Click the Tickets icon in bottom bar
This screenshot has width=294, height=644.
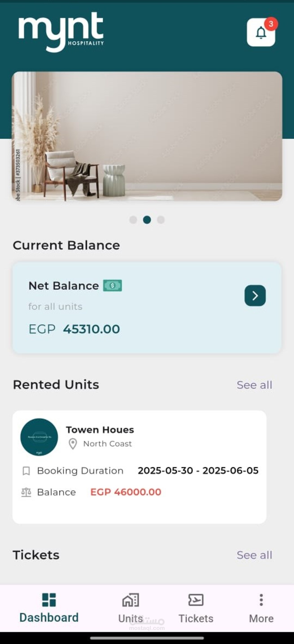pos(196,600)
